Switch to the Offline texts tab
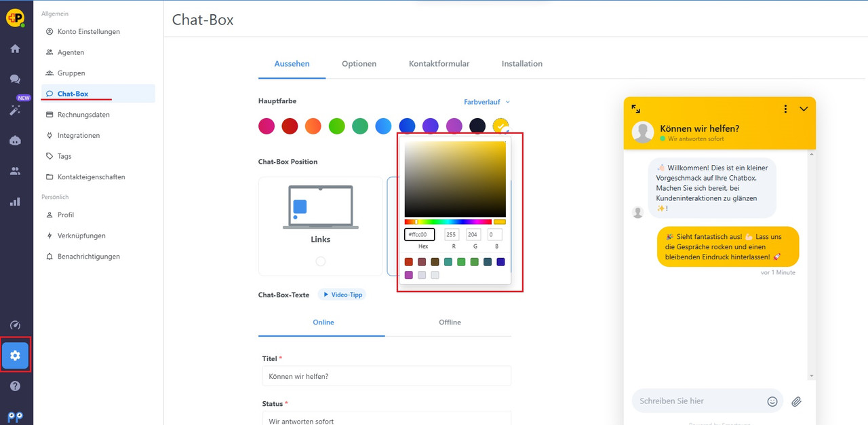The height and width of the screenshot is (425, 868). (x=450, y=322)
